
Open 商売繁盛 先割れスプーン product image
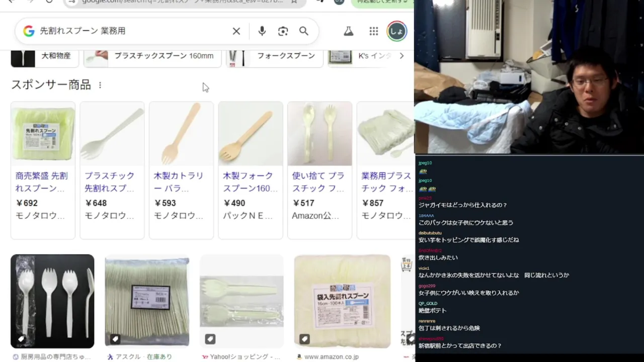point(43,134)
